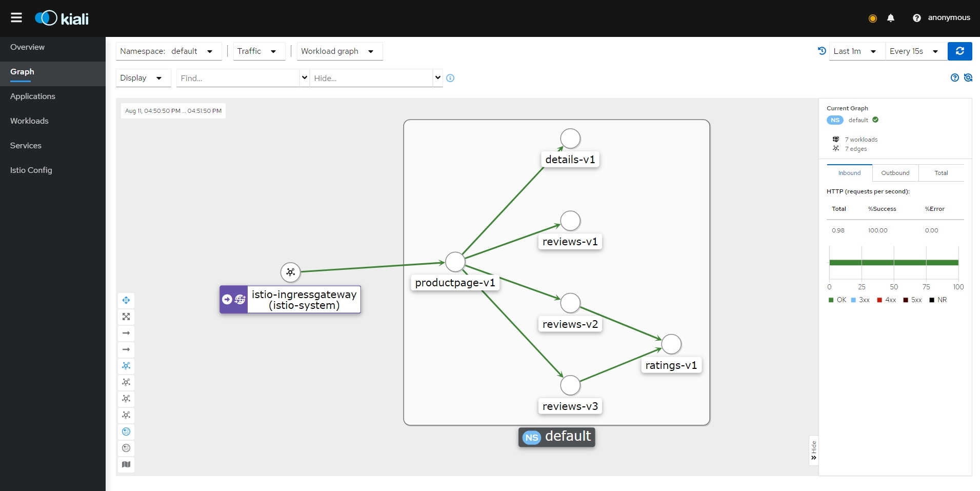The image size is (980, 491).
Task: Click the zoom-to-fit graph icon
Action: 126,317
